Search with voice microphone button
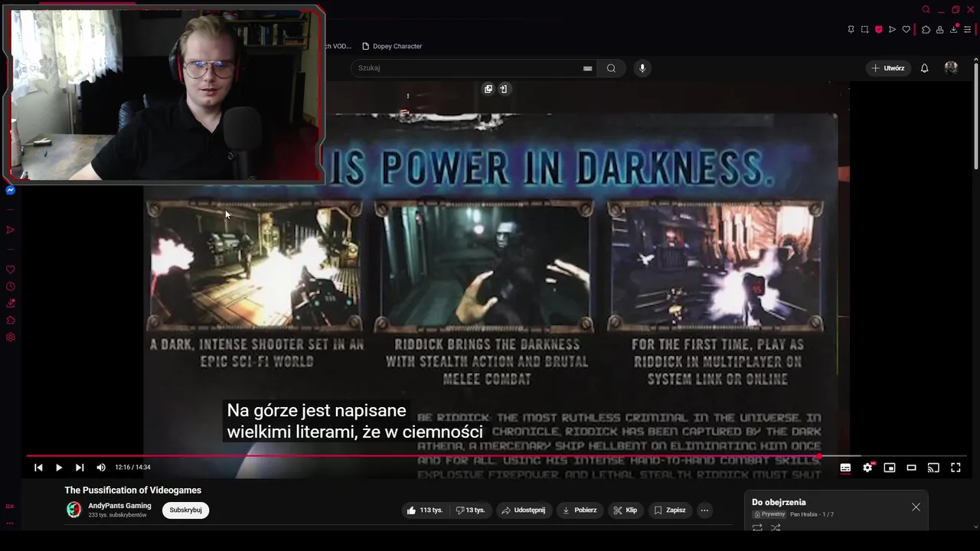 tap(642, 68)
